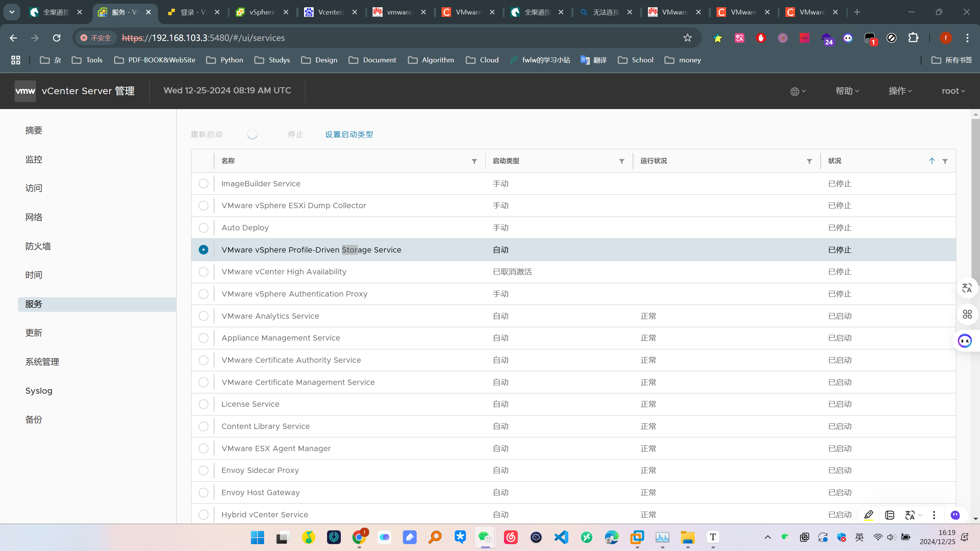Click the filter icon in 启动类型 column header

622,161
